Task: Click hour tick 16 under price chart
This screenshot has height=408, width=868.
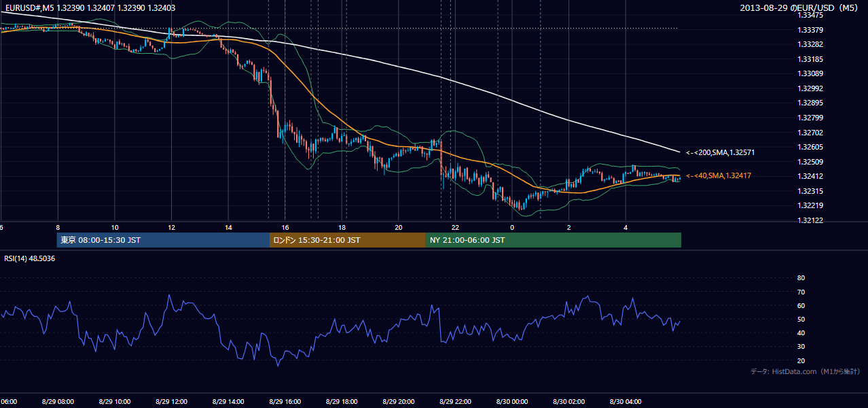Action: (285, 227)
